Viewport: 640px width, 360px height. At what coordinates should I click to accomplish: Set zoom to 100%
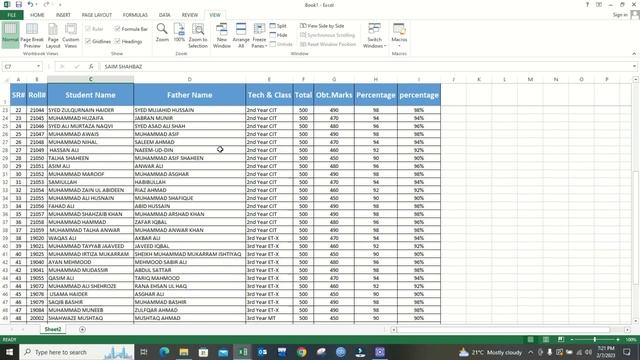point(179,33)
